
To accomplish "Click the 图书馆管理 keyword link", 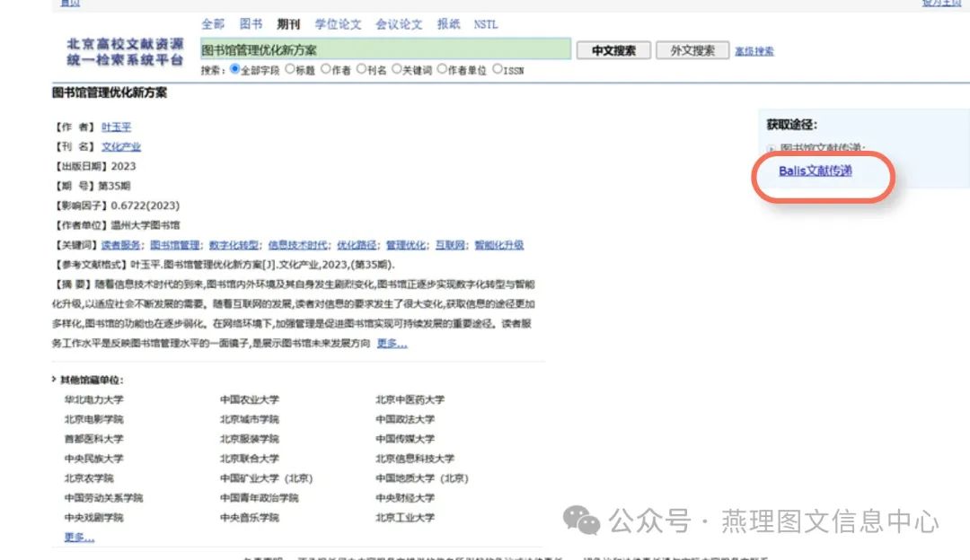I will [x=174, y=245].
